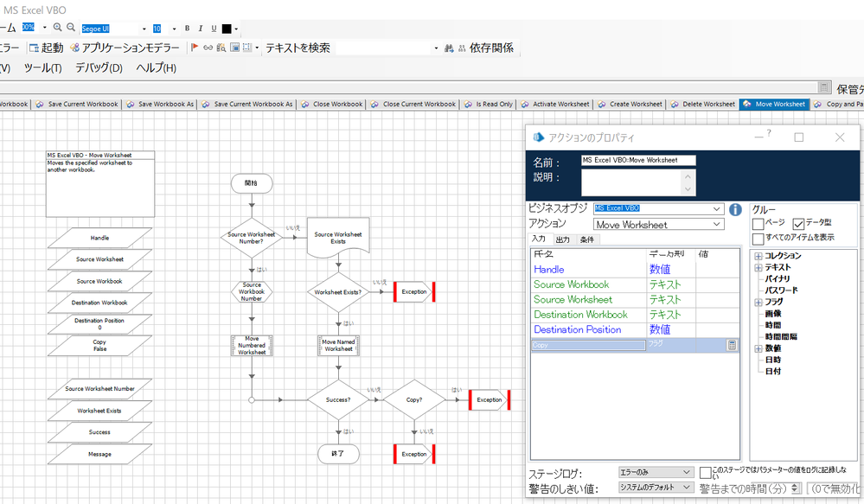Viewport: 864px width, 504px height.
Task: Click the テキストを検索 search input field
Action: (383, 48)
